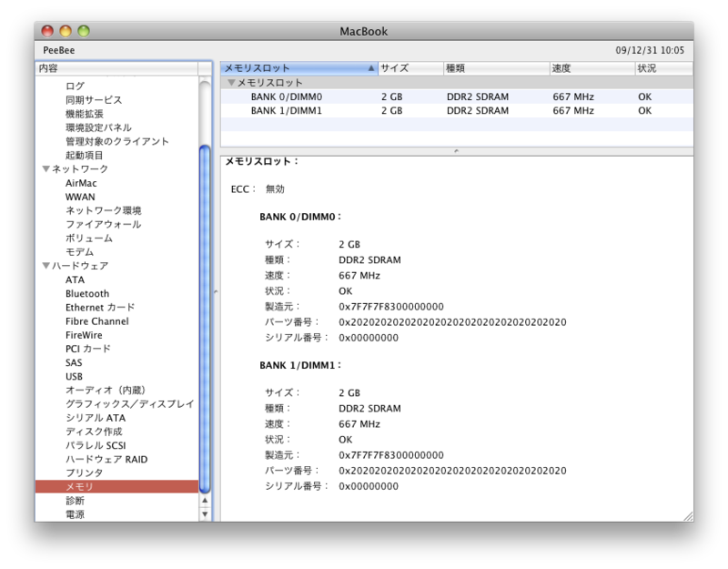This screenshot has width=728, height=569.
Task: Select Ethernet カード in the sidebar
Action: tap(100, 308)
